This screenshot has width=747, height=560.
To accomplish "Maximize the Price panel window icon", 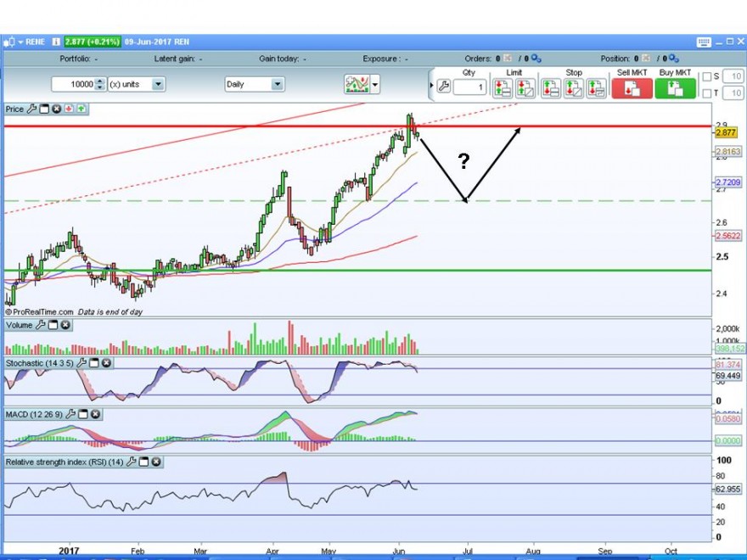I will (44, 109).
